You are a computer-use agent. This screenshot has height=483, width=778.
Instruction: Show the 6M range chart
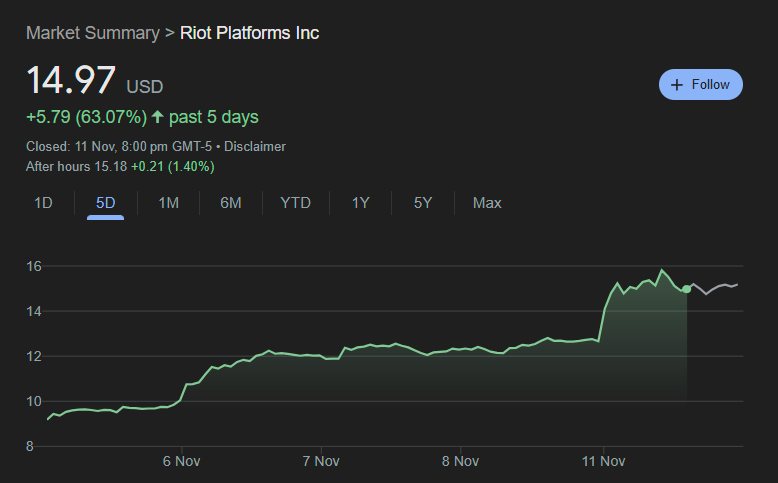pos(231,203)
